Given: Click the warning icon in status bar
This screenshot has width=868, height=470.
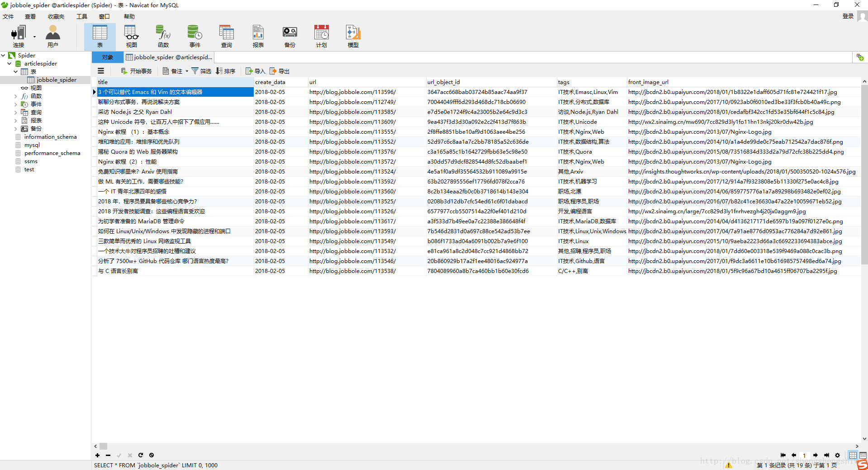Looking at the screenshot, I should point(729,465).
